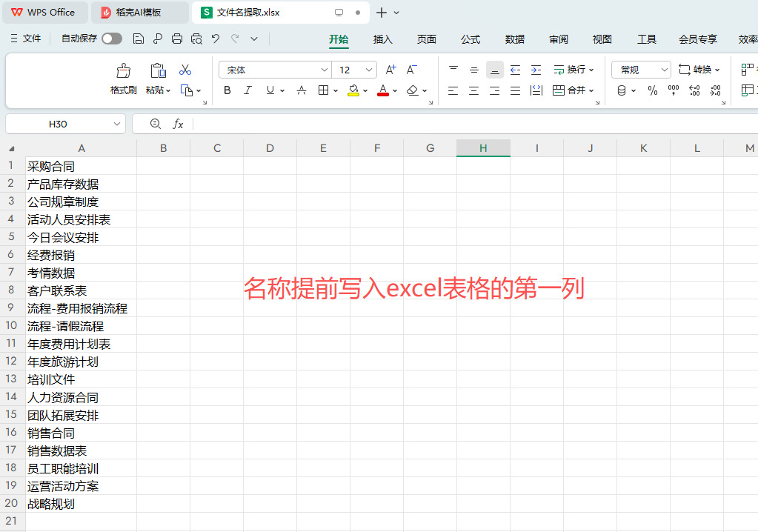Apply cell borders icon
Image resolution: width=758 pixels, height=532 pixels.
pos(323,90)
